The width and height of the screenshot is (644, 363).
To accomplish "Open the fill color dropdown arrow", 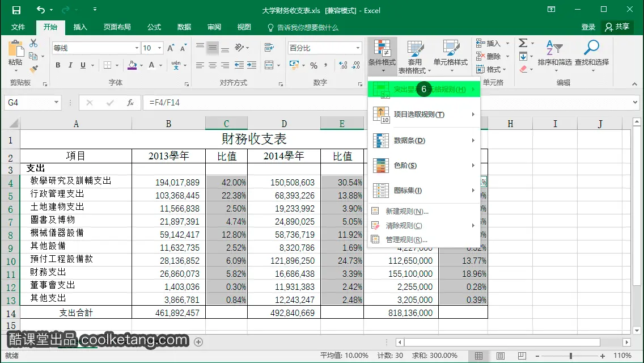I will coord(141,65).
